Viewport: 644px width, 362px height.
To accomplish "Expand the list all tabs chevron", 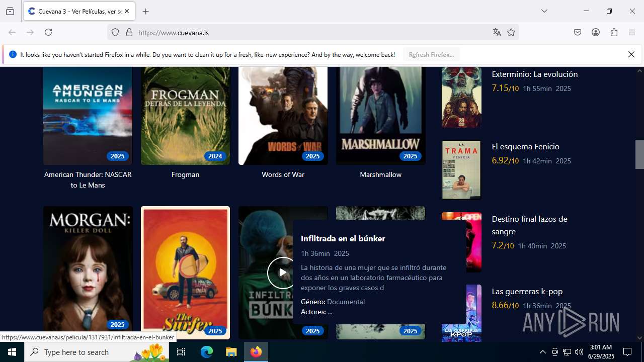I will click(544, 11).
